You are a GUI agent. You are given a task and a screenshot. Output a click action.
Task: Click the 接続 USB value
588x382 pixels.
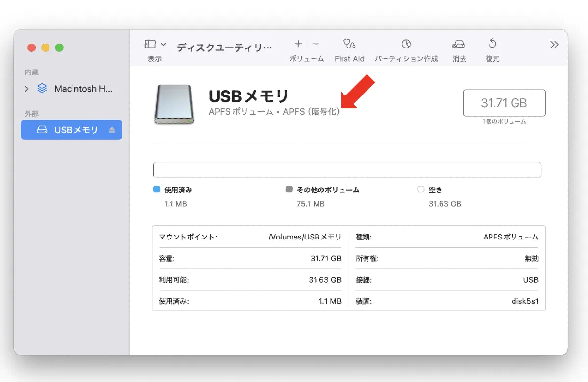(x=531, y=280)
